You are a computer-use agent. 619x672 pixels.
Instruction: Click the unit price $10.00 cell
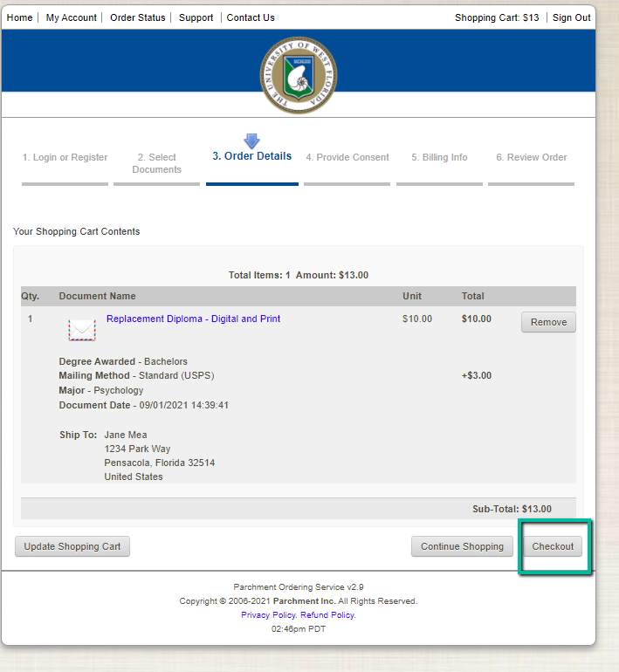pyautogui.click(x=417, y=319)
